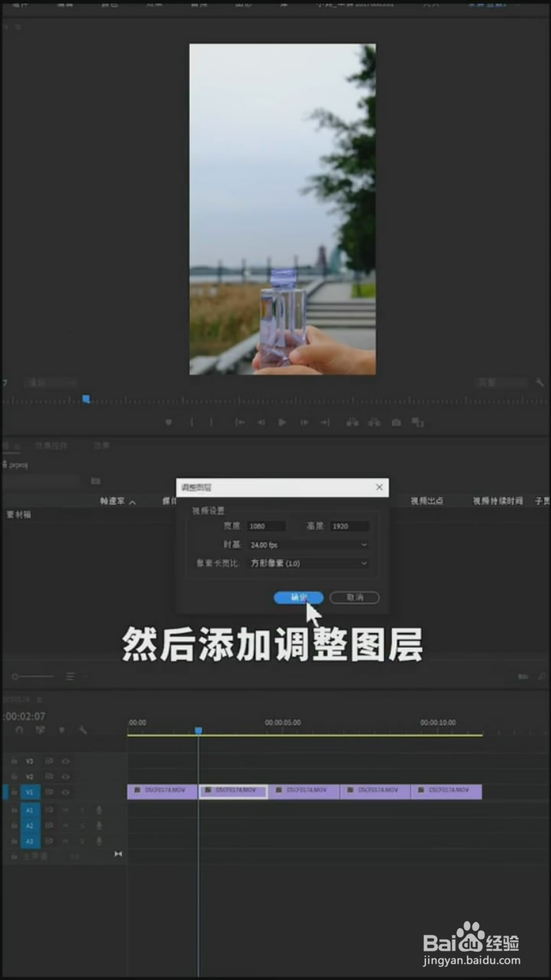Click the 取消 button in dialog

point(354,597)
